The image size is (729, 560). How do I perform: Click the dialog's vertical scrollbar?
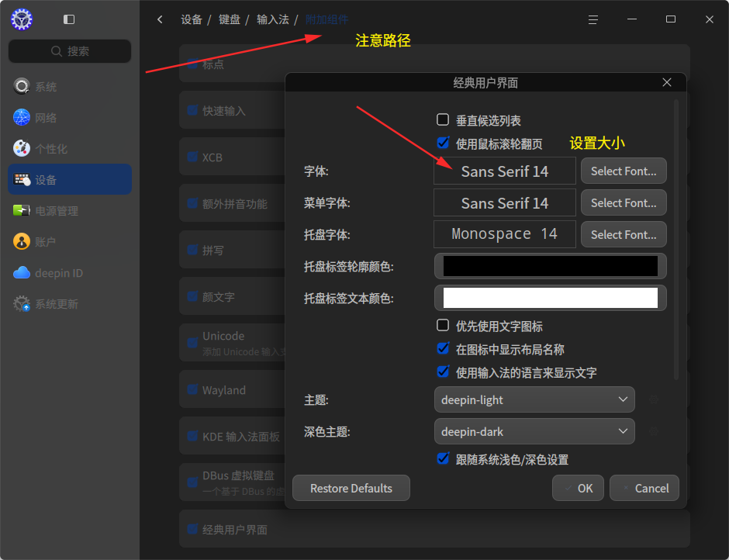click(x=676, y=240)
